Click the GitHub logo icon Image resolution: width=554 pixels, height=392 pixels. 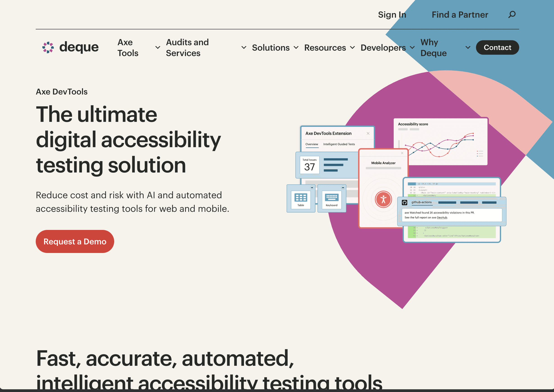click(405, 202)
